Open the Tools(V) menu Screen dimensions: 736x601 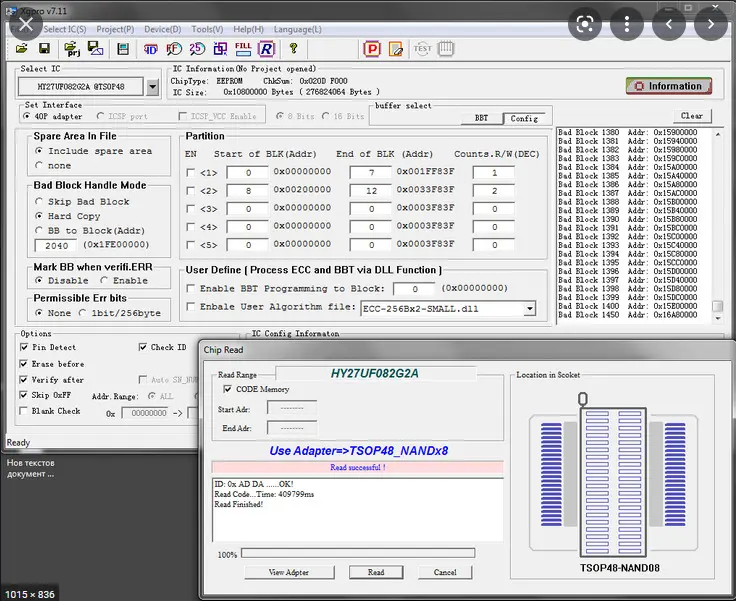tap(207, 29)
